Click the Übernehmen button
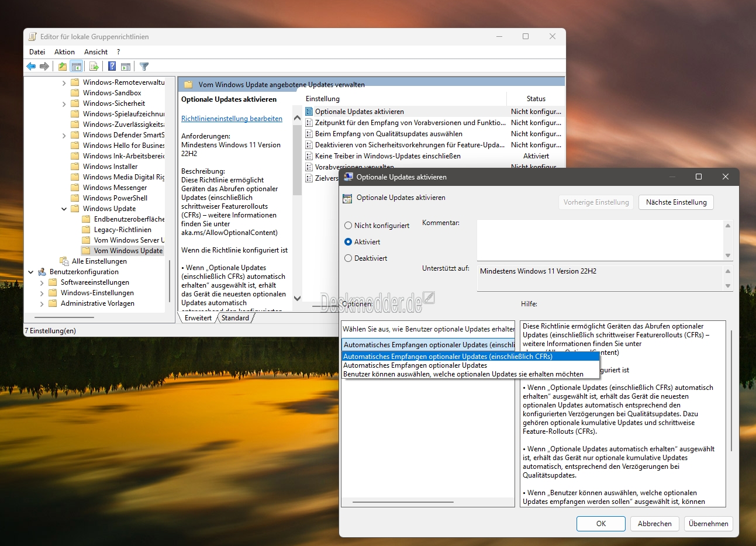Viewport: 756px width, 546px height. tap(709, 524)
